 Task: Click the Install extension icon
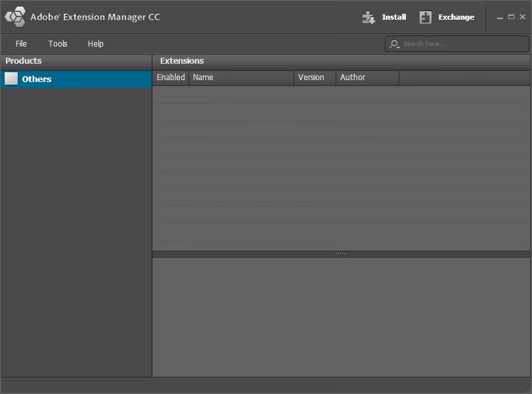pyautogui.click(x=369, y=17)
